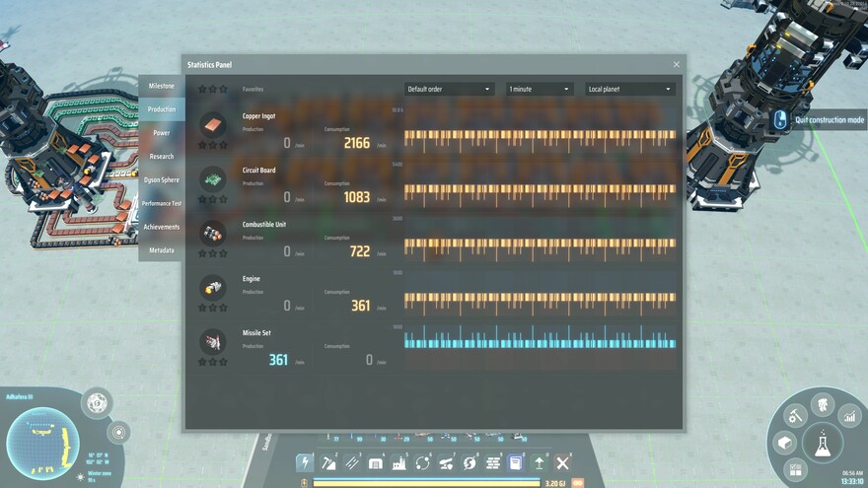Viewport: 868px width, 488px height.
Task: Click the yellow energy bar
Action: point(426,483)
